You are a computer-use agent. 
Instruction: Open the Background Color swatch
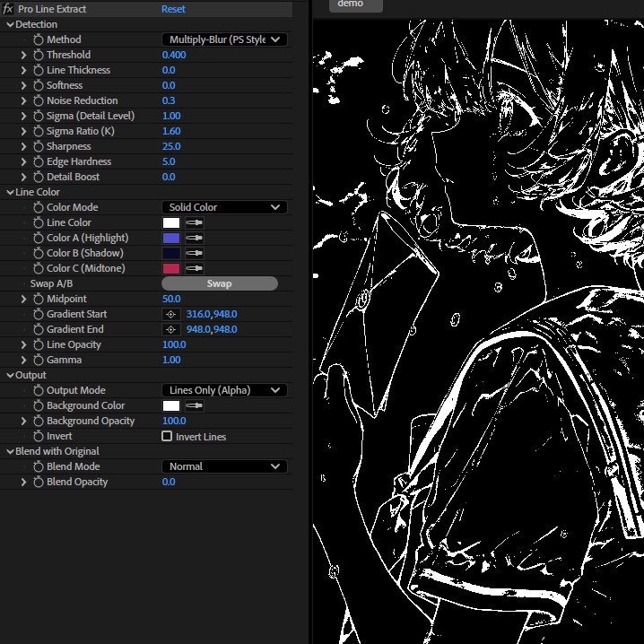[171, 405]
